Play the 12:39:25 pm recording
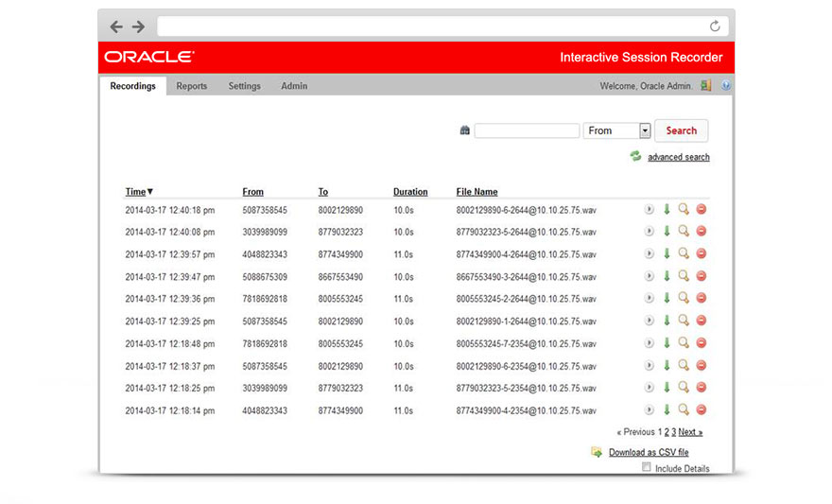This screenshot has height=504, width=832. pos(649,321)
